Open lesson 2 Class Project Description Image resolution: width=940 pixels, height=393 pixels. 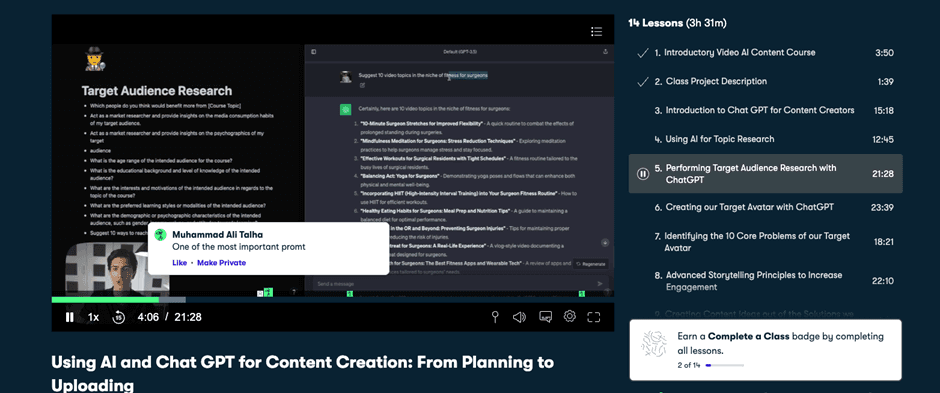(766, 81)
